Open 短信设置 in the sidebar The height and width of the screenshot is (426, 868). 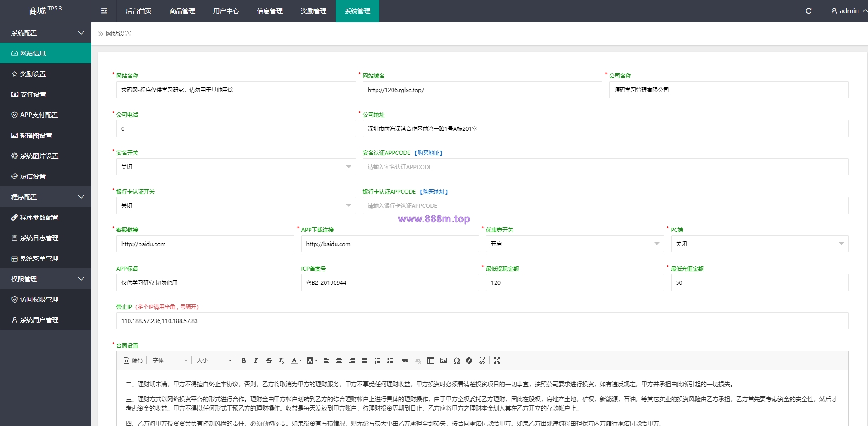point(46,176)
